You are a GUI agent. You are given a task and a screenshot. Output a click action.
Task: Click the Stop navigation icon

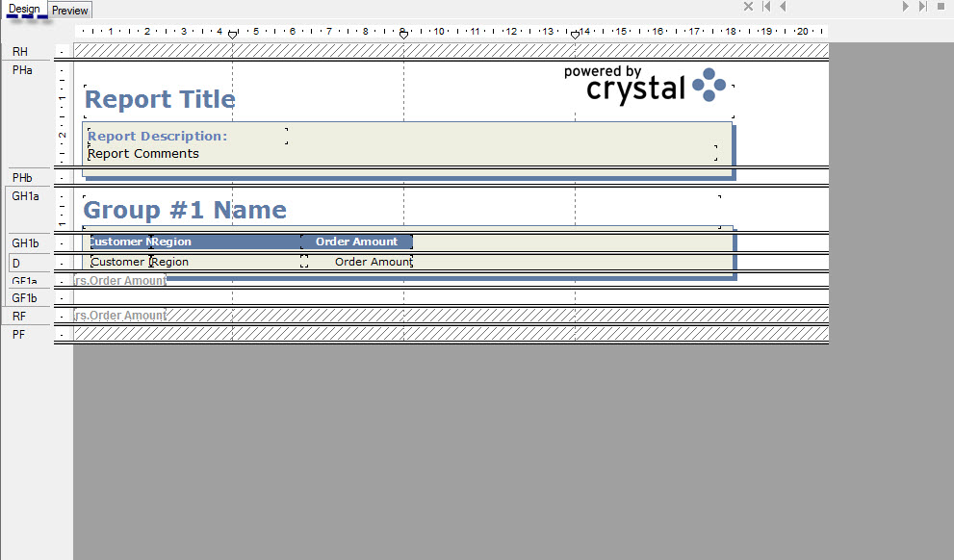tap(941, 7)
